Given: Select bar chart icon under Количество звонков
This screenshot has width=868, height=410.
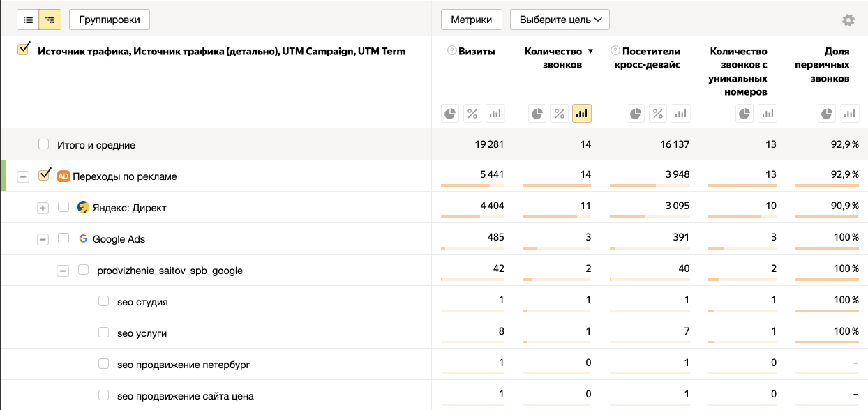Looking at the screenshot, I should [x=582, y=113].
